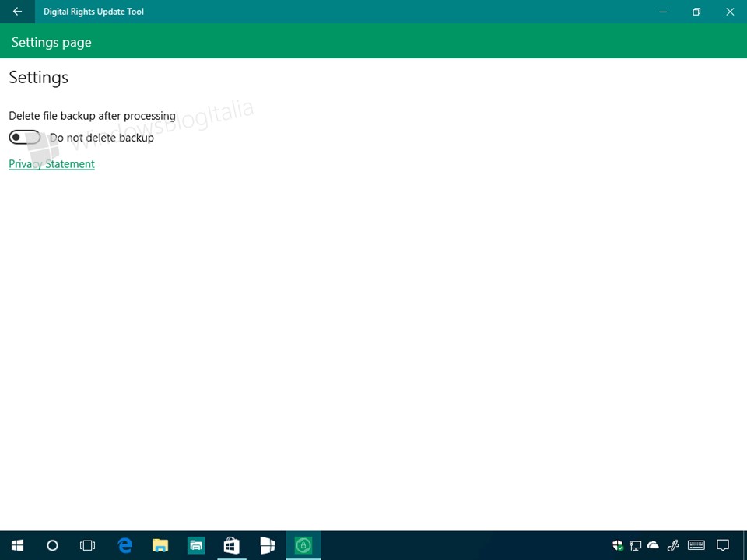Select the Digital Rights Update Tool taskbar icon
Image resolution: width=747 pixels, height=560 pixels.
coord(303,545)
